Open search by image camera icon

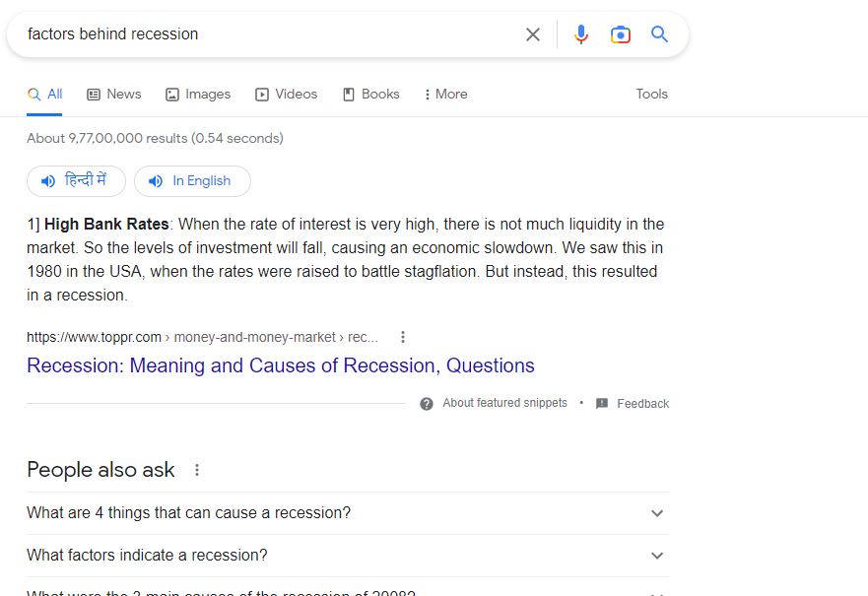621,34
